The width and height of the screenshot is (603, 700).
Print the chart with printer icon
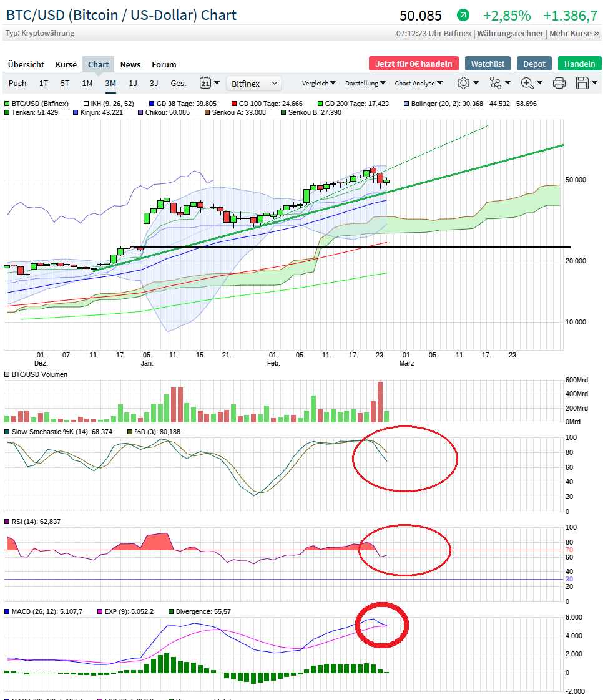pyautogui.click(x=559, y=83)
